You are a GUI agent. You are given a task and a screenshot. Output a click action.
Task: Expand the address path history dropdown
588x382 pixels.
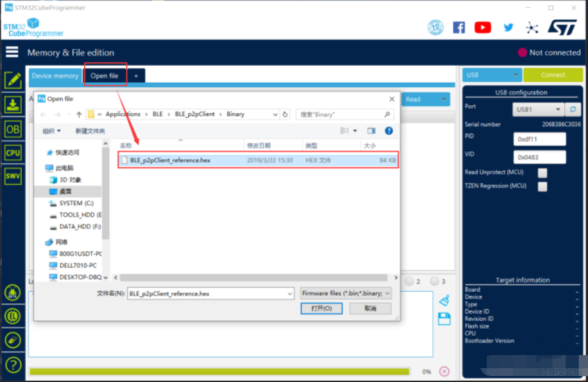275,114
